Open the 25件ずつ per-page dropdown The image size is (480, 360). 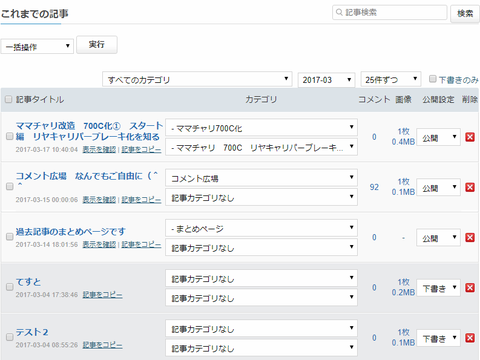[391, 79]
